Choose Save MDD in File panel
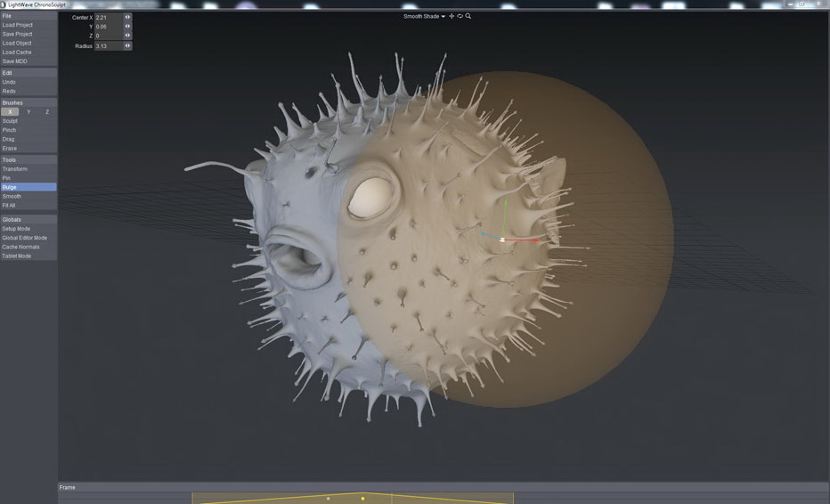830x504 pixels. 15,61
